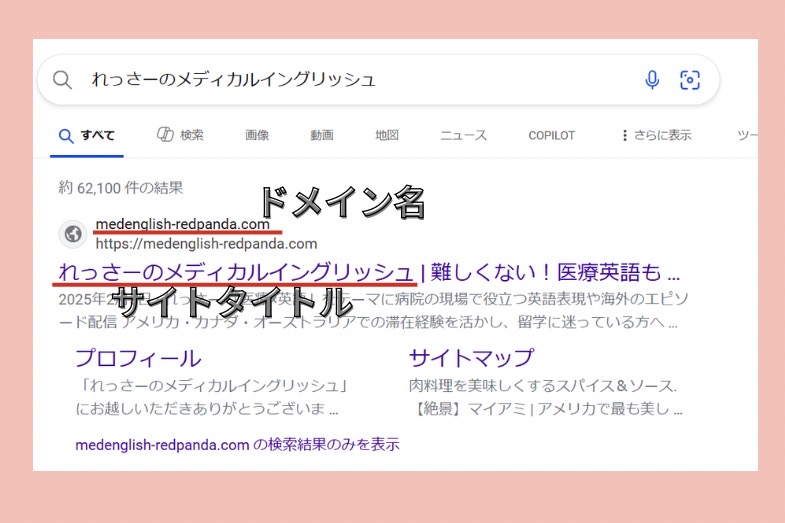The height and width of the screenshot is (523, 785).
Task: Open the れっさーのメディカルイングリッシュ result title link
Action: point(369,273)
